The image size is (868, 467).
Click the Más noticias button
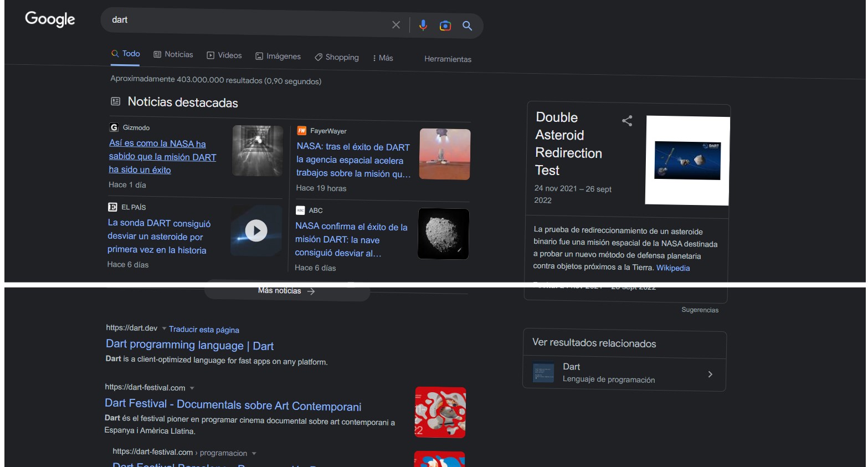point(286,291)
